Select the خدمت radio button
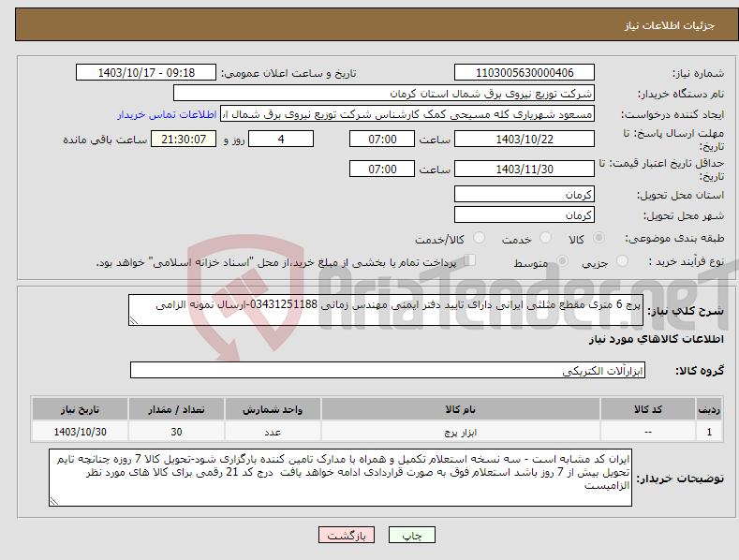 click(x=545, y=238)
